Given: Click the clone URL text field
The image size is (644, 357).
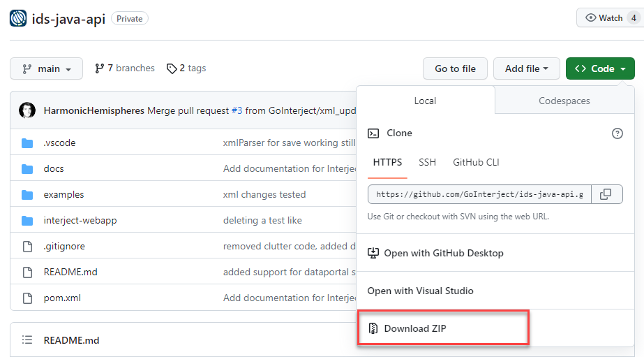Looking at the screenshot, I should 479,194.
